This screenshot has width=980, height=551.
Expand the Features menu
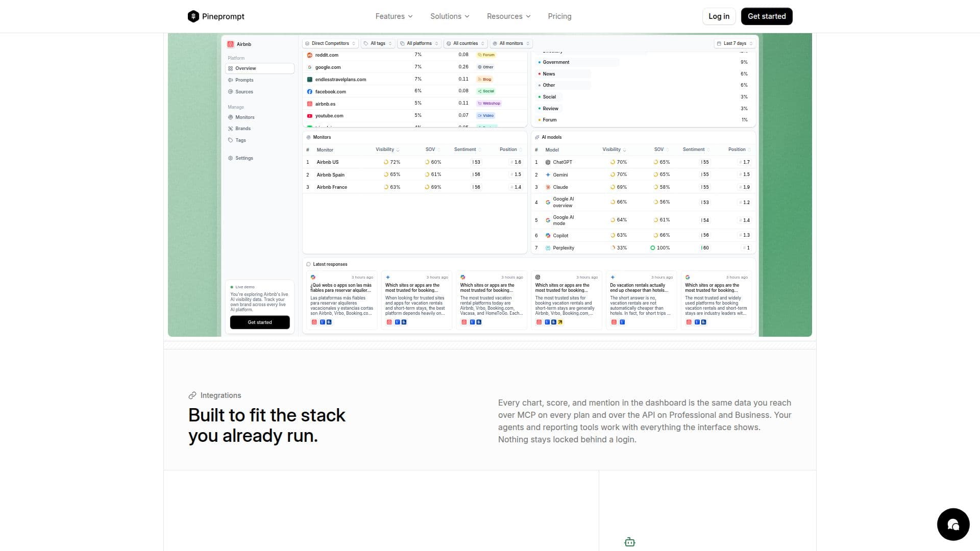[394, 16]
